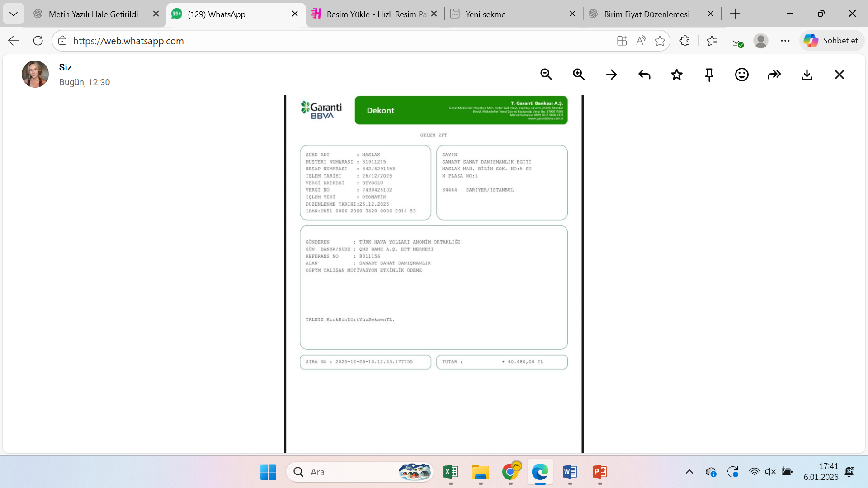Close the Birim Fiyat Düzenlemesi tab
This screenshot has height=488, width=868.
(x=711, y=14)
